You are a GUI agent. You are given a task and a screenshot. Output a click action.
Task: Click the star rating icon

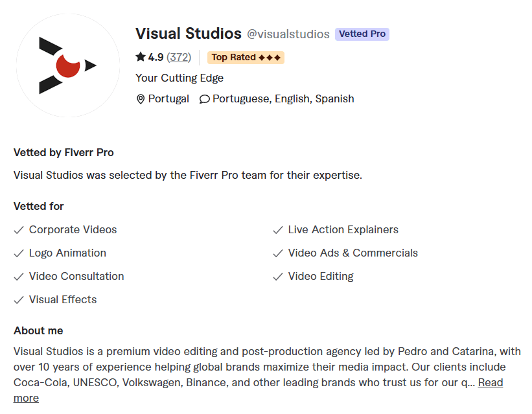(x=141, y=57)
